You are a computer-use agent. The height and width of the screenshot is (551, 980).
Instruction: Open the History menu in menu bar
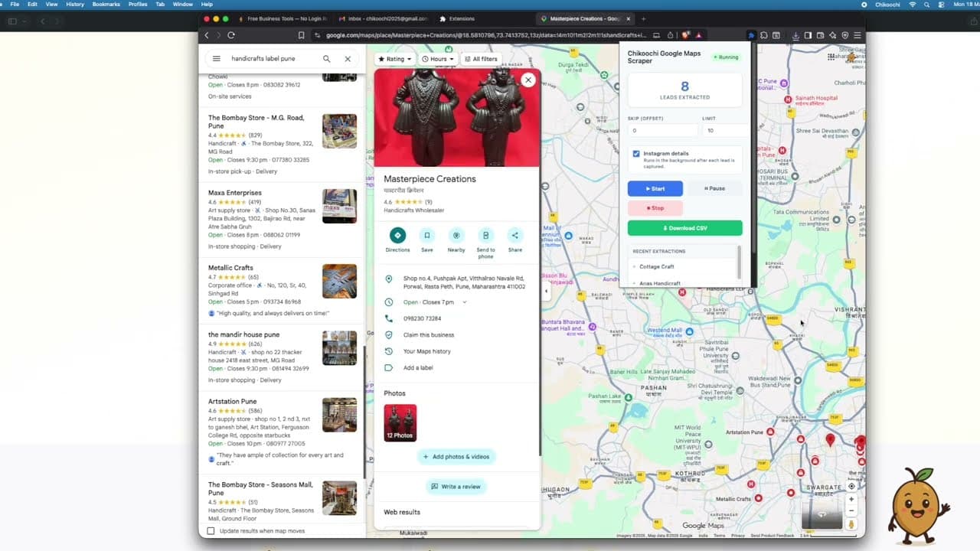tap(75, 5)
